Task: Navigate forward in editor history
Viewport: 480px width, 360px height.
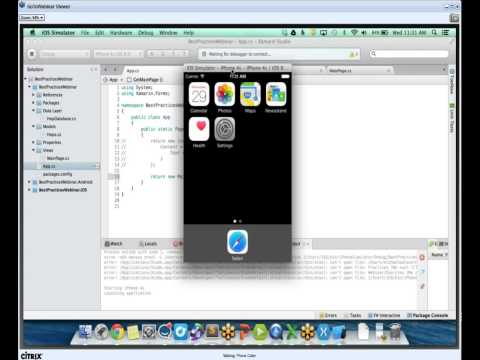Action: coord(115,69)
